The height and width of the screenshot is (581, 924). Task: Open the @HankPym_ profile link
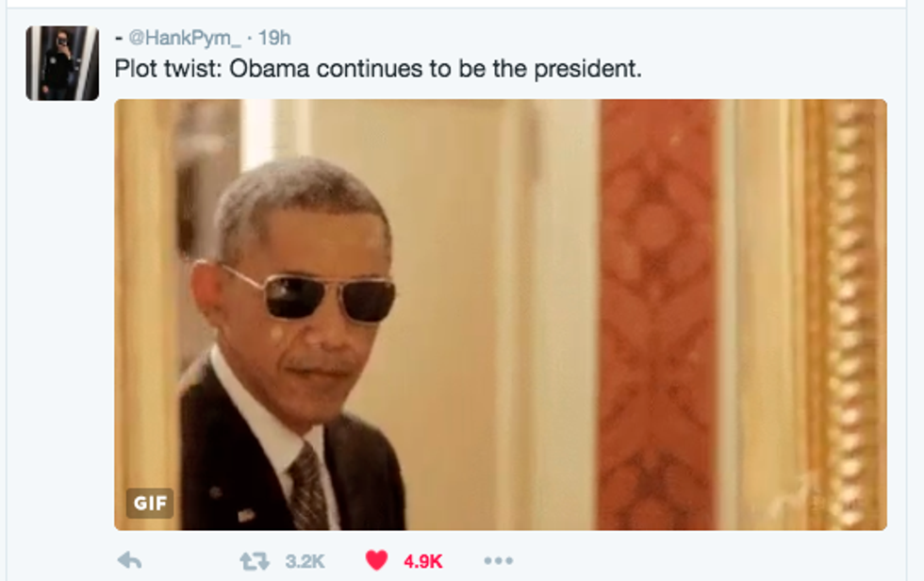185,38
